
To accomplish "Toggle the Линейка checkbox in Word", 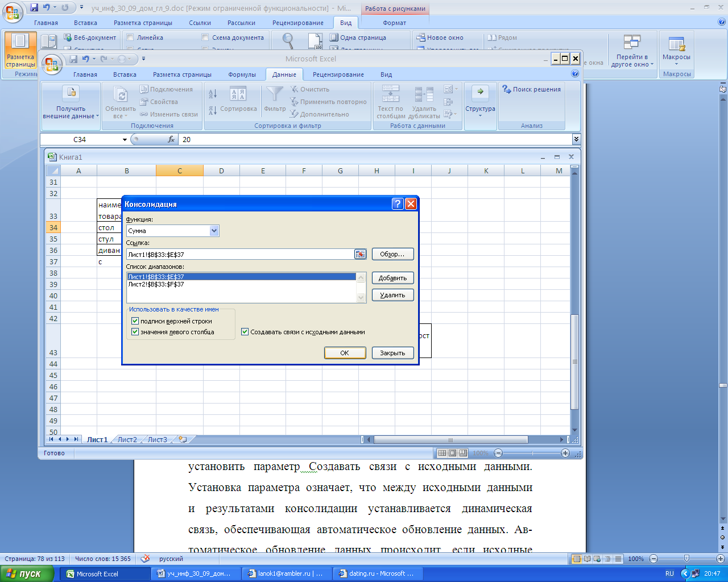I will coord(130,38).
